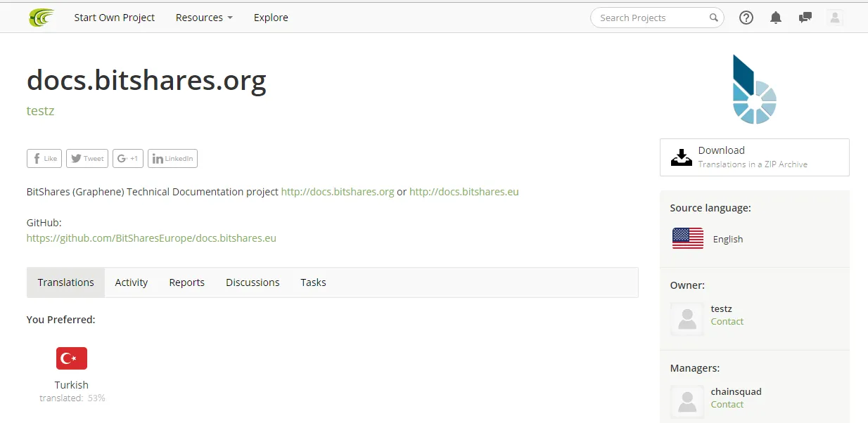Open the testz link under project title
Image resolution: width=868 pixels, height=423 pixels.
tap(40, 110)
